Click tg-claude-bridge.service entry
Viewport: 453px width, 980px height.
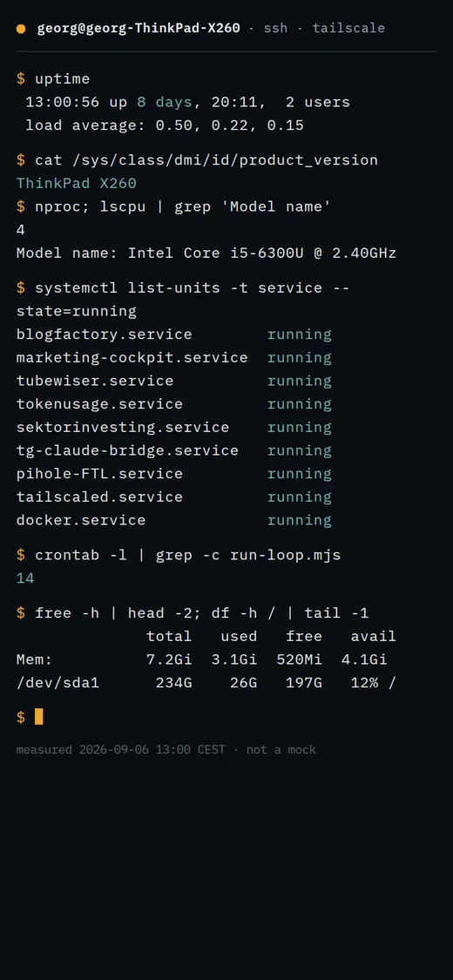click(x=127, y=450)
